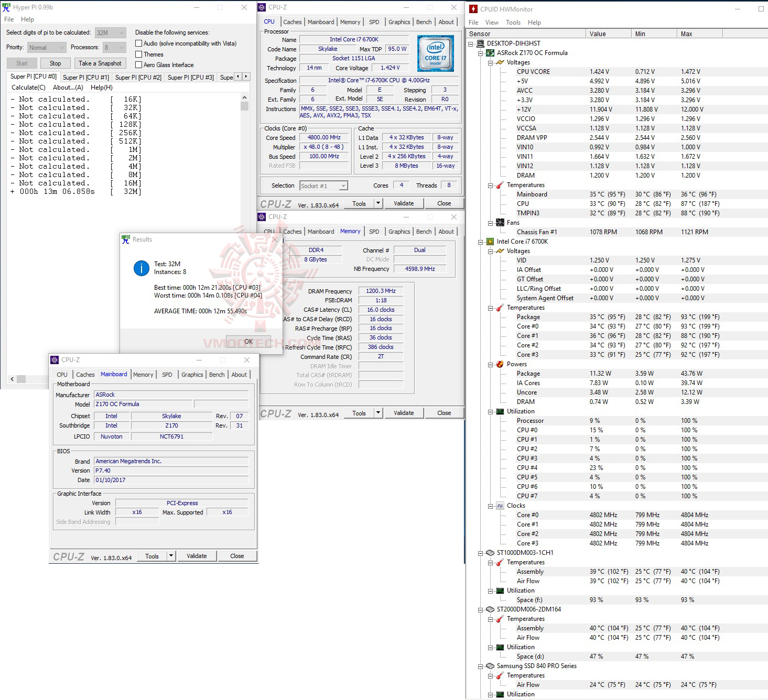The height and width of the screenshot is (700, 768).
Task: Click the CPU-Z icon in the top CPU-Z window title
Action: (262, 7)
